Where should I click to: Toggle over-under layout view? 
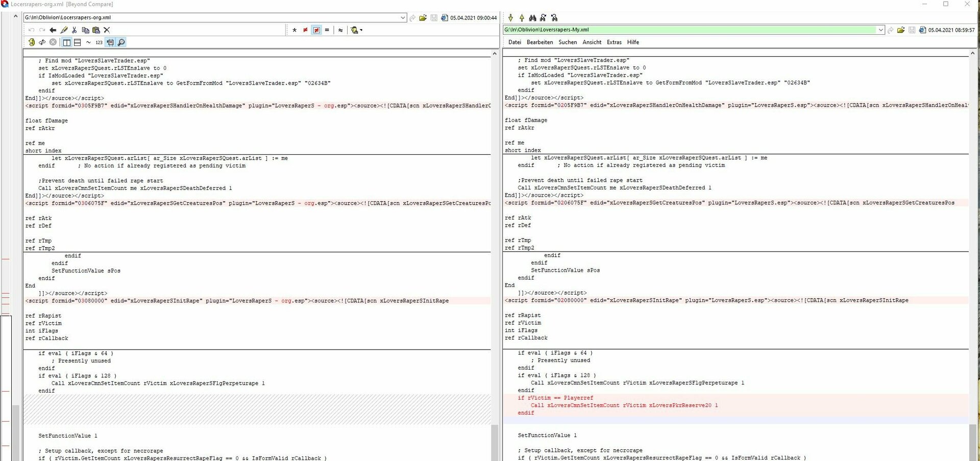coord(78,42)
